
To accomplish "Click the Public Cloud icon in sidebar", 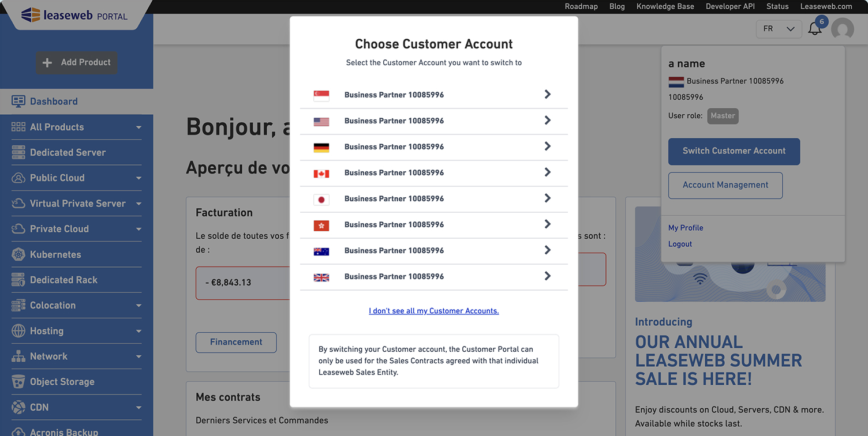I will 18,178.
